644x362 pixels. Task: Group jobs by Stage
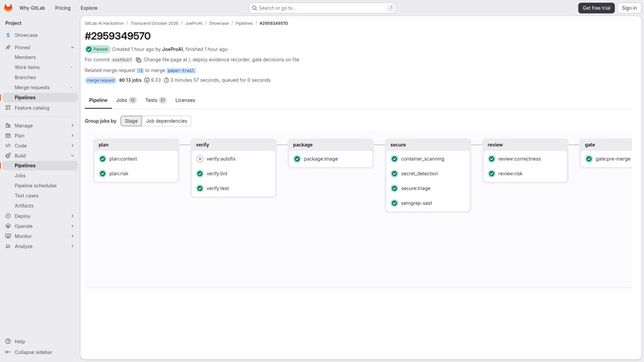[131, 121]
